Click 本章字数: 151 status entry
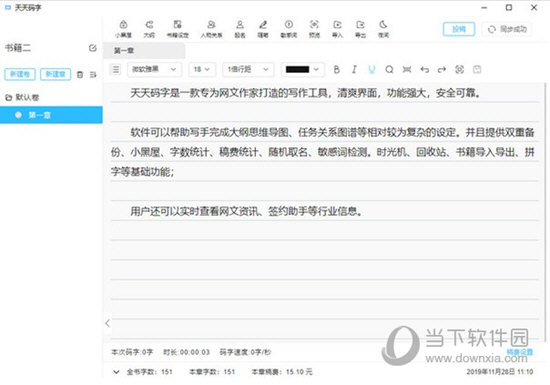Image resolution: width=550 pixels, height=385 pixels. [212, 372]
